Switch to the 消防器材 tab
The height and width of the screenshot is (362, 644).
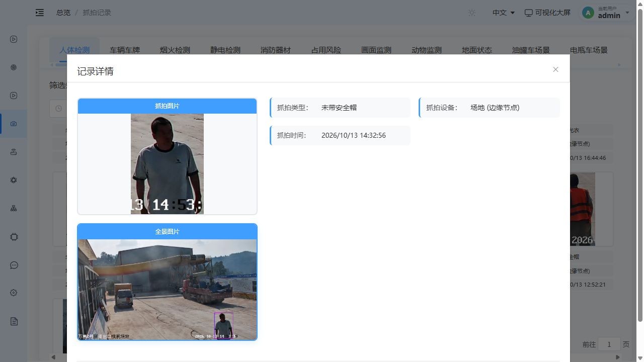(276, 50)
